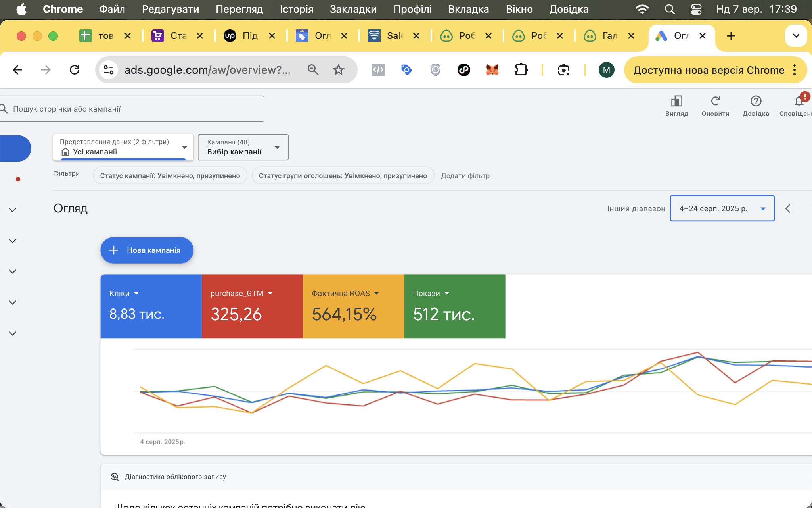Click the MetaMask fox extension icon
Viewport: 812px width, 508px height.
[x=492, y=70]
